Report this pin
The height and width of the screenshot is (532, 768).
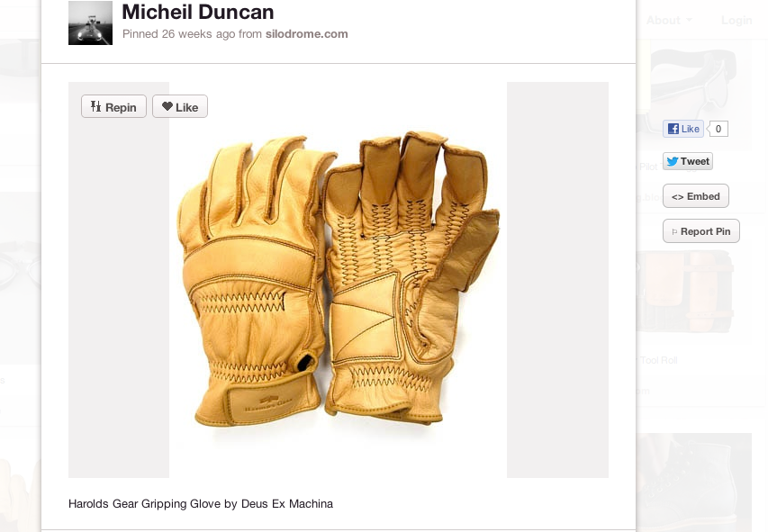point(700,231)
